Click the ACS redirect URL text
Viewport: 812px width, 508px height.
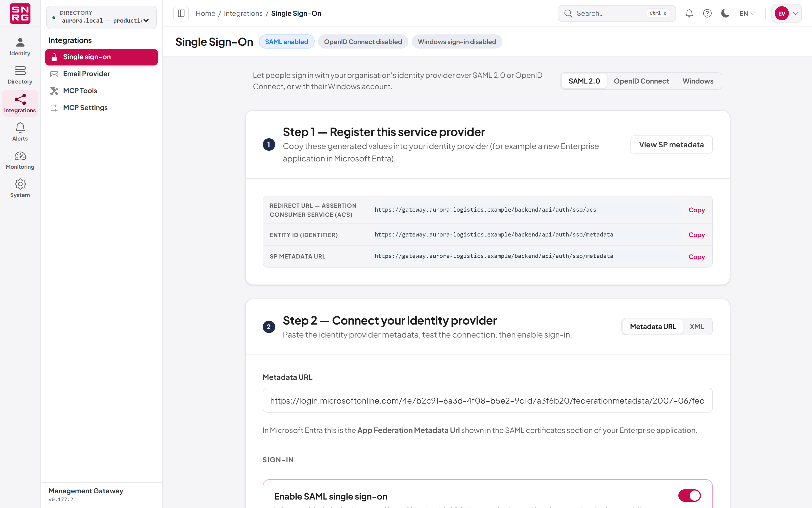pyautogui.click(x=485, y=210)
